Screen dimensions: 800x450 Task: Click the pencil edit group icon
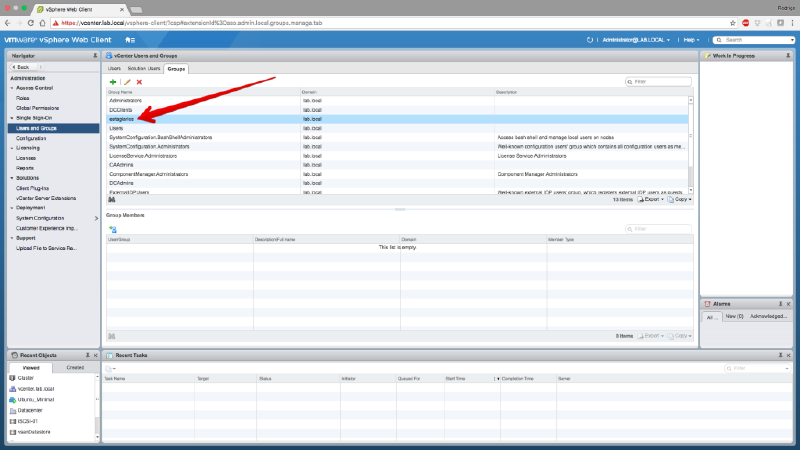tap(126, 81)
